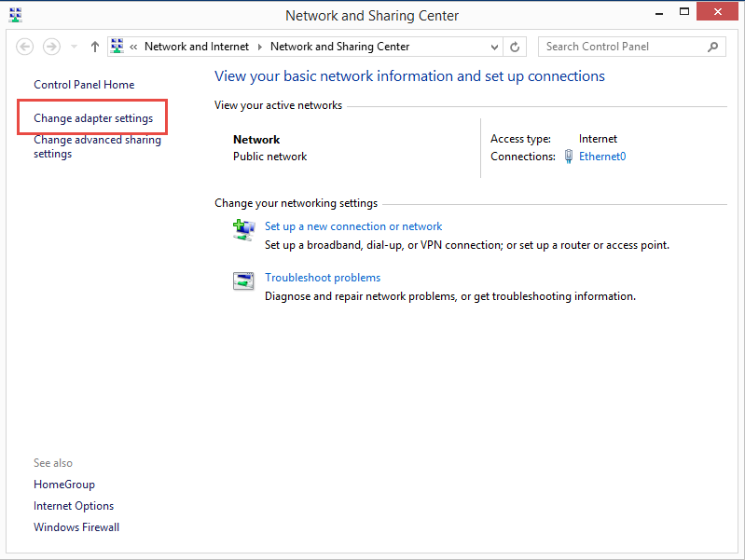Open Control Panel Home
Screen dimensions: 745x560
coord(84,85)
